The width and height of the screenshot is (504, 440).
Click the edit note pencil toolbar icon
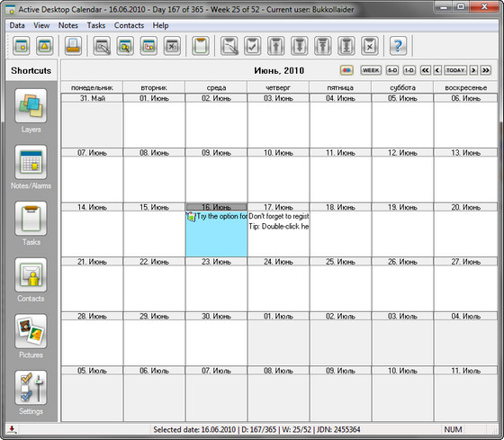pos(102,46)
